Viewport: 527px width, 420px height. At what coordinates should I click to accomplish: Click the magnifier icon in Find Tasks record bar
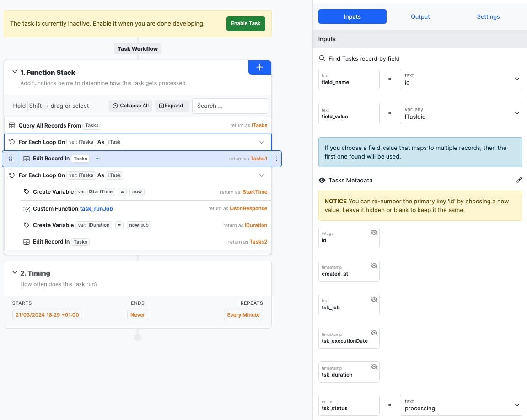(x=322, y=58)
